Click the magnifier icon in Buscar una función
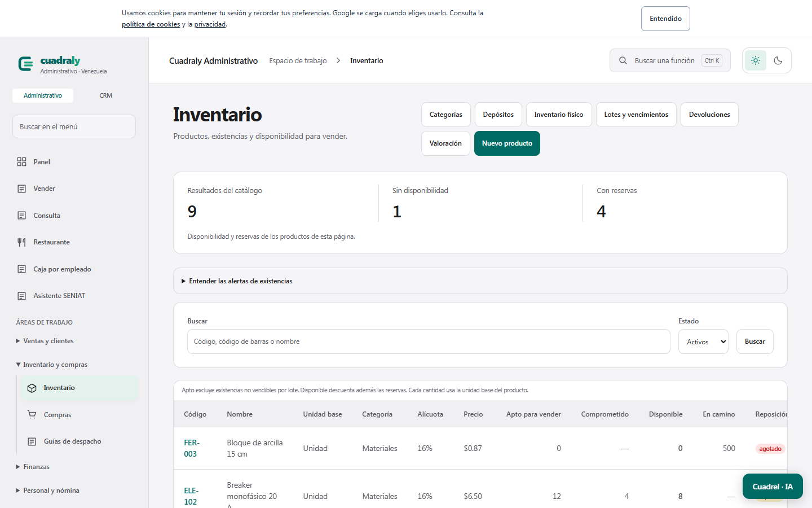 623,60
